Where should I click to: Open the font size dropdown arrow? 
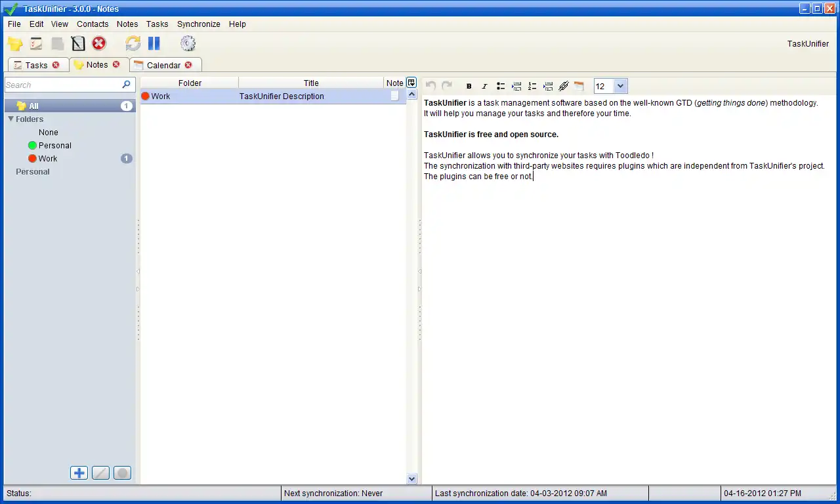[x=621, y=86]
